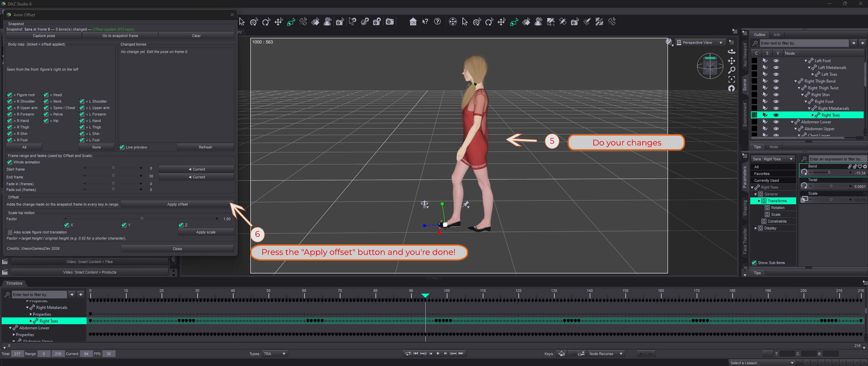The width and height of the screenshot is (868, 366).
Task: Click the Apply scale button
Action: pos(206,232)
